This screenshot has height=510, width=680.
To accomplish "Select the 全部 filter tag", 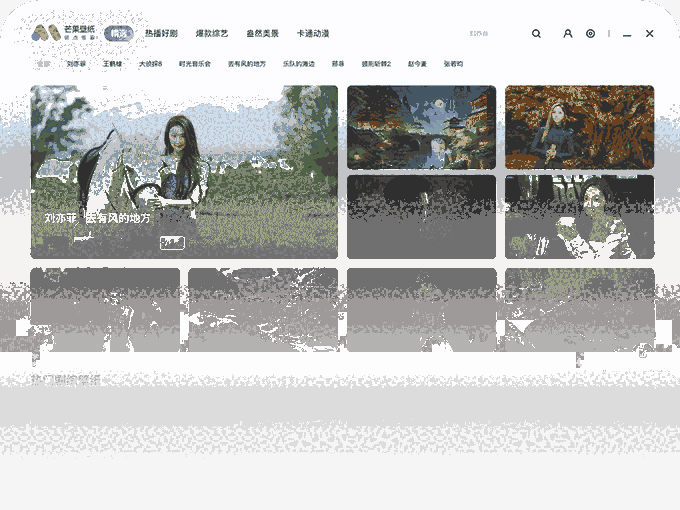I will 43,64.
